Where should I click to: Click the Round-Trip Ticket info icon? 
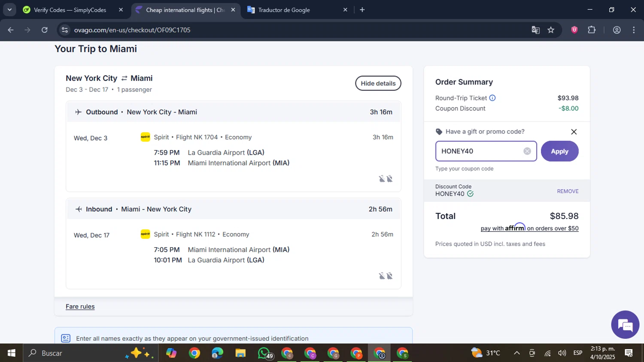[x=492, y=98]
